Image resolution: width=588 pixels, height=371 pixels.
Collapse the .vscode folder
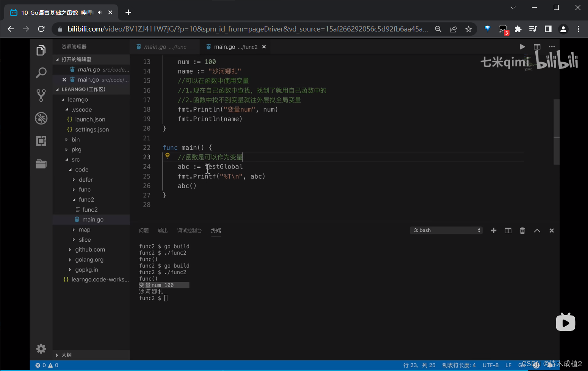(x=91, y=110)
